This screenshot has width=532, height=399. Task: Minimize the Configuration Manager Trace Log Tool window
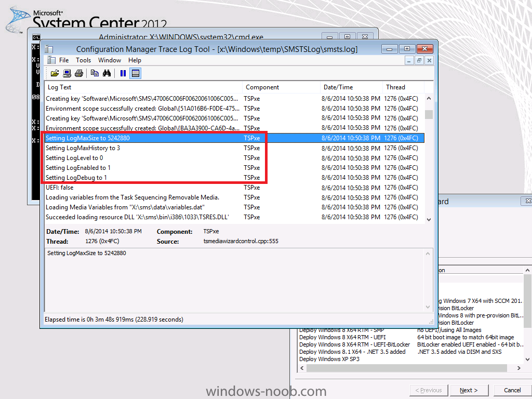pyautogui.click(x=390, y=49)
